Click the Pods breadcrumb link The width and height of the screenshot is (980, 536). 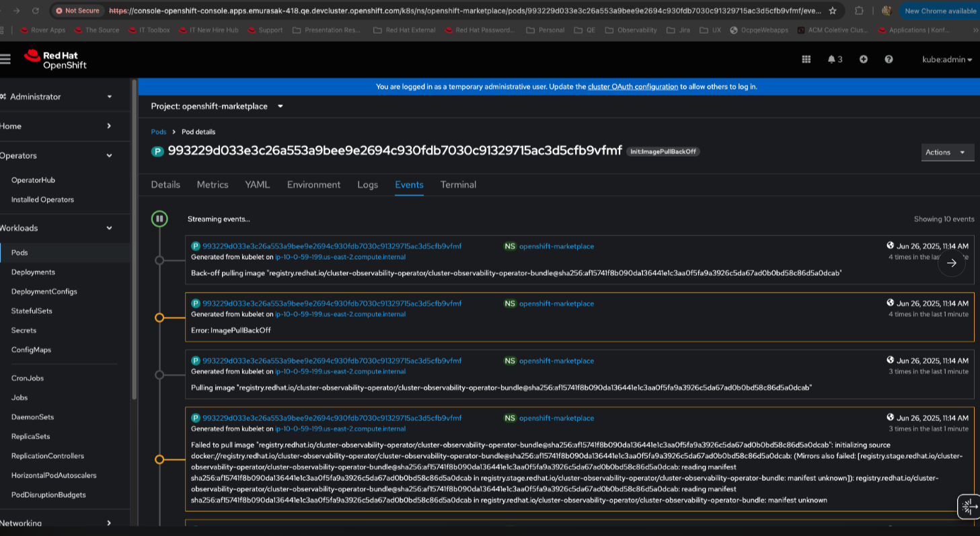pyautogui.click(x=159, y=132)
